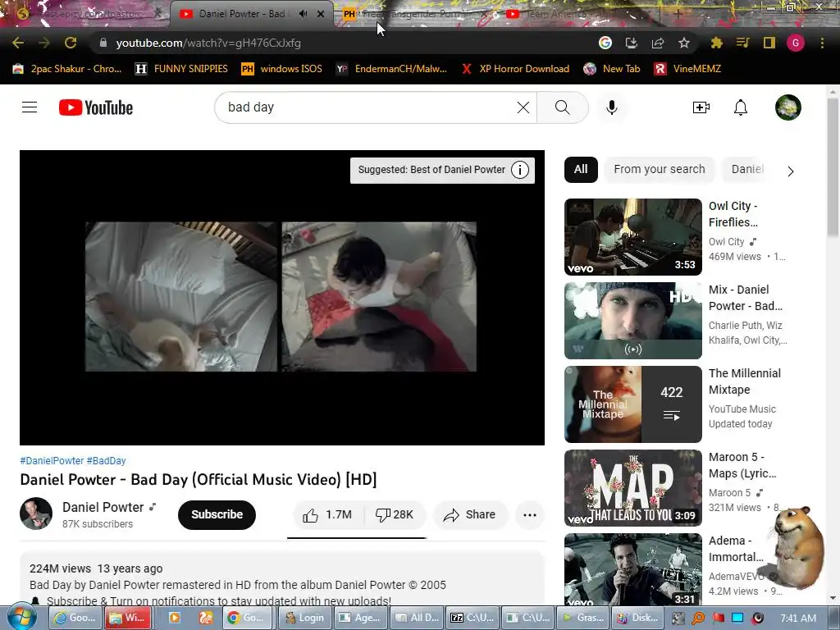Screen dimensions: 840x630
Task: Open the Maroon 5 Maps thumbnail
Action: coord(632,487)
